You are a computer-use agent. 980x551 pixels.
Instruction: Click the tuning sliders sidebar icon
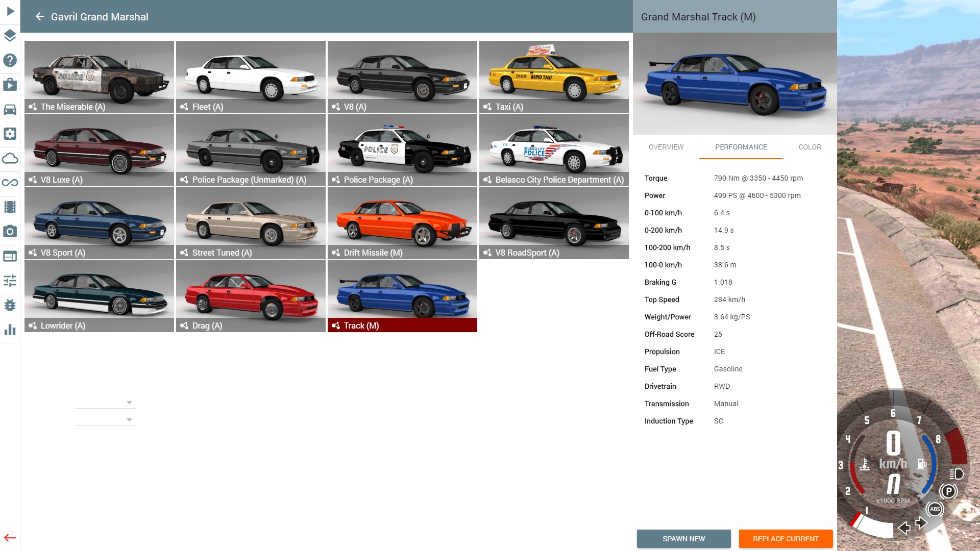10,281
